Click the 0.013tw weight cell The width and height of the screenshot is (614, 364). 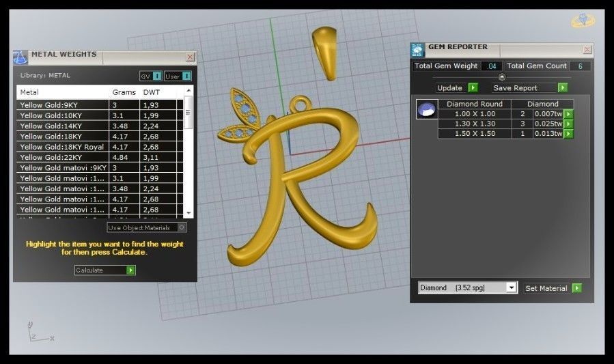point(548,133)
